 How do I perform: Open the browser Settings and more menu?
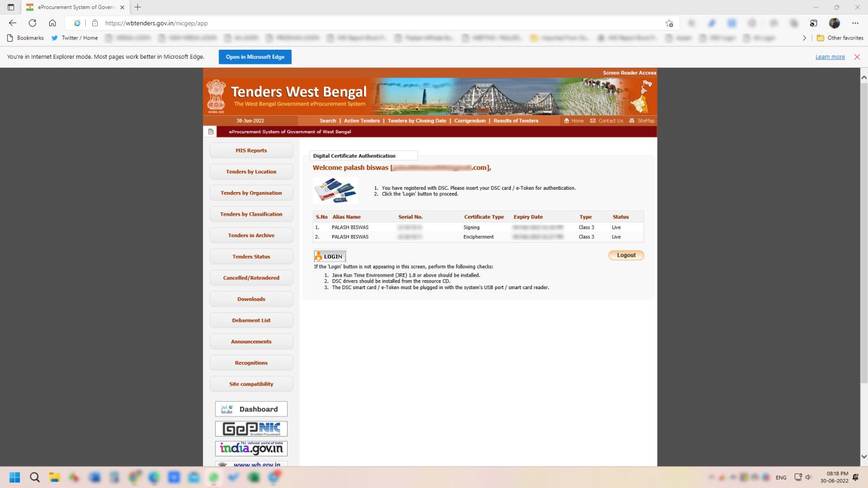(x=855, y=23)
